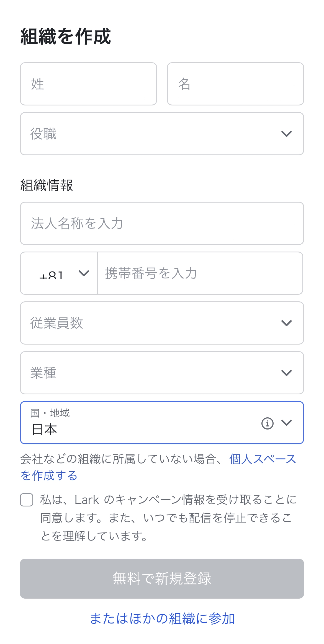Expand the 従業員数 employee count selector
This screenshot has width=324, height=644.
[x=155, y=323]
